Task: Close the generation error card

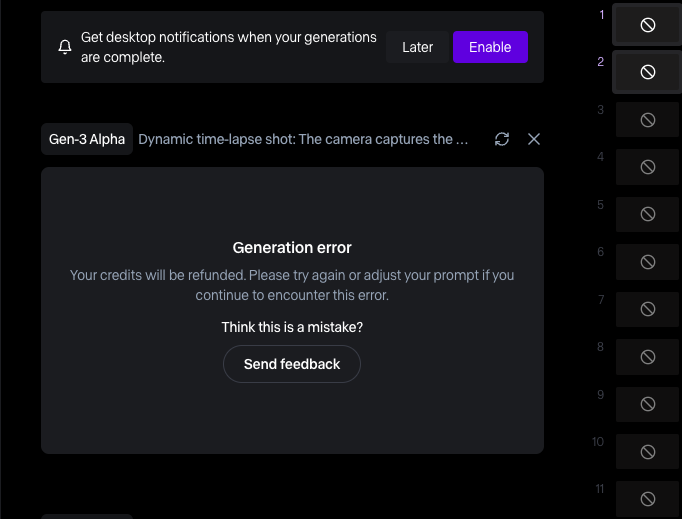Action: (x=534, y=139)
